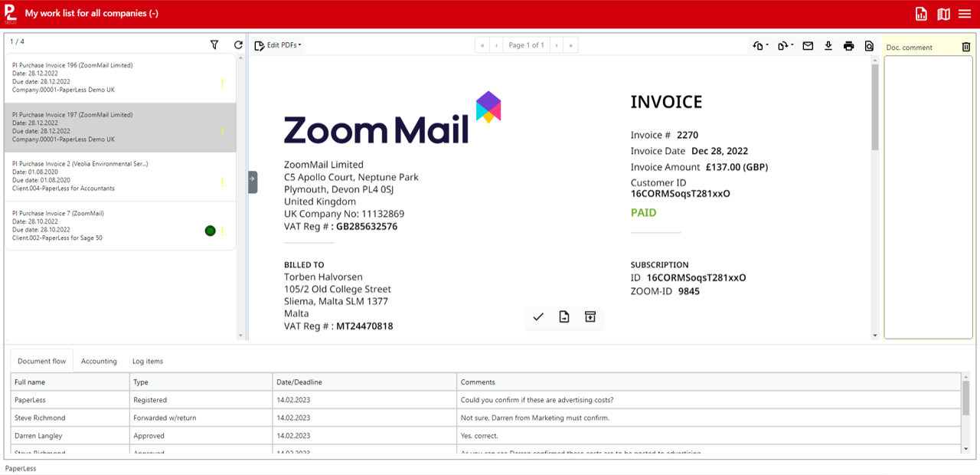The height and width of the screenshot is (475, 980).
Task: Click the Invoice Amount £137.00 (GBP)
Action: [737, 167]
